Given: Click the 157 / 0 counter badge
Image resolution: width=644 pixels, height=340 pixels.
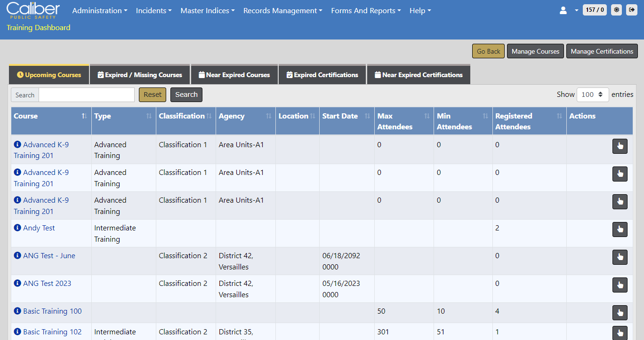Looking at the screenshot, I should 595,10.
